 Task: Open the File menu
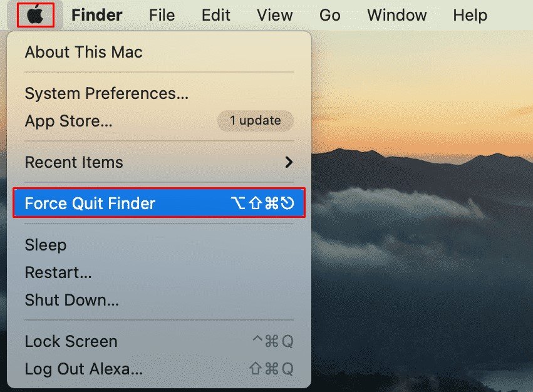coord(162,15)
